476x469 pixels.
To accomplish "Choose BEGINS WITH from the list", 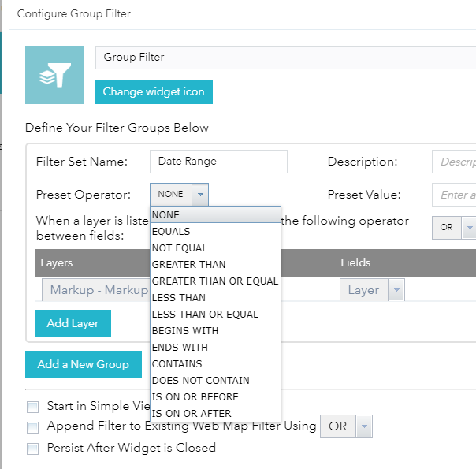I will 184,331.
